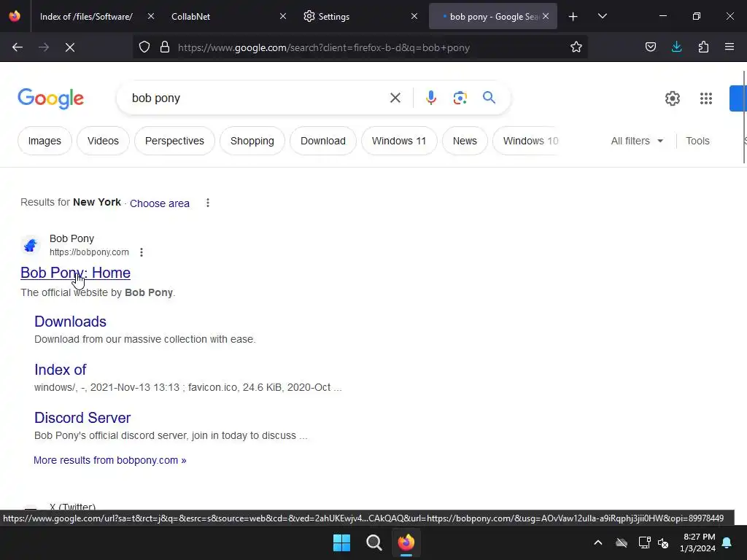Open the taskbar Search magnifier
Viewport: 747px width, 560px height.
374,542
